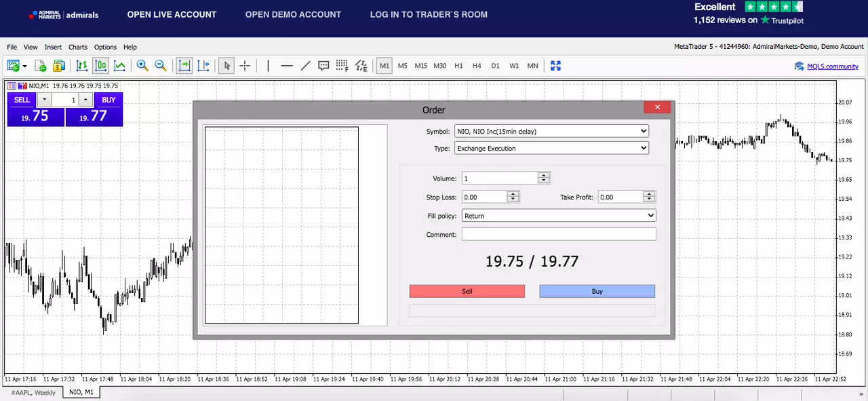The width and height of the screenshot is (868, 401).
Task: Switch chart to candlesticks type
Action: 101,66
